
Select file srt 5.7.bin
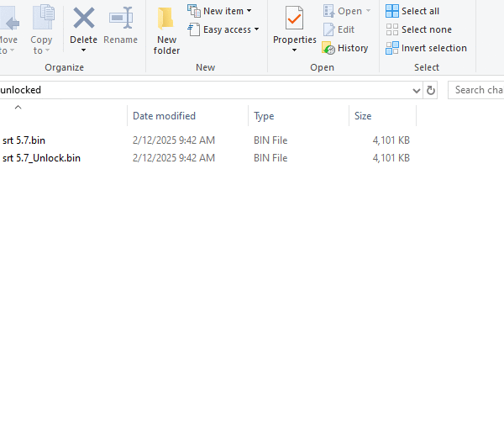click(x=24, y=140)
